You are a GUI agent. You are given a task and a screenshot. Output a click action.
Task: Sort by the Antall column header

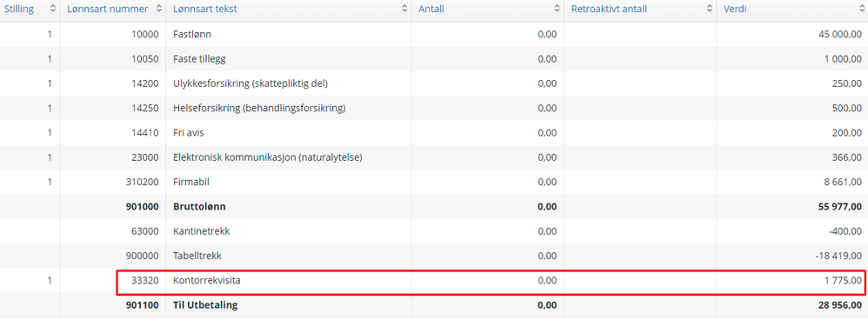pyautogui.click(x=431, y=9)
